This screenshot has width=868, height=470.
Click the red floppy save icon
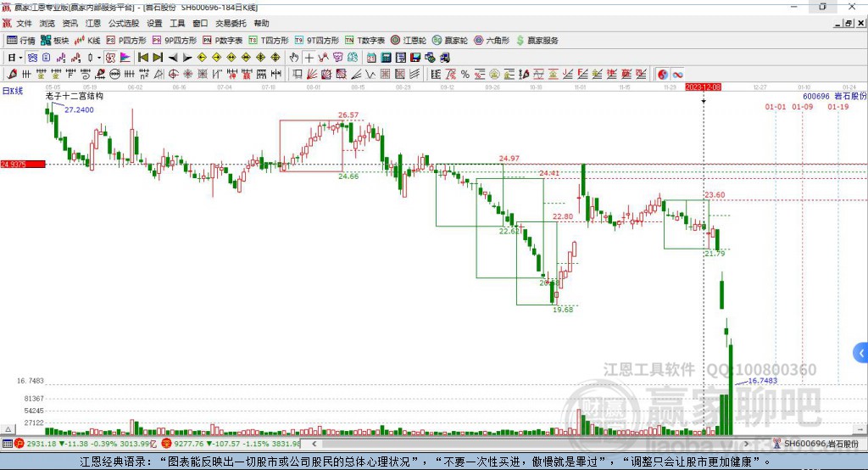coord(415,58)
